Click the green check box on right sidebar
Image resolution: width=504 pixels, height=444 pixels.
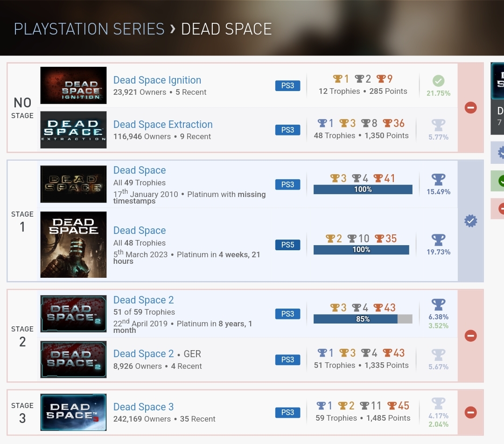(498, 181)
